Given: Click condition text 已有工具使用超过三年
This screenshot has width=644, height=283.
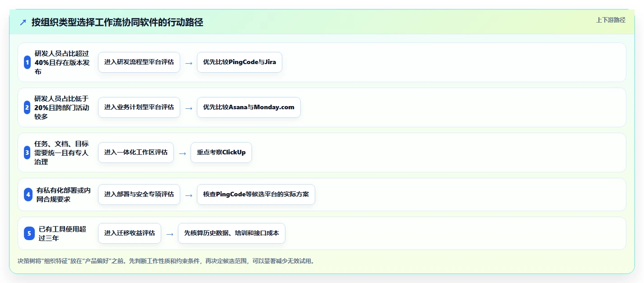Looking at the screenshot, I should pos(62,233).
